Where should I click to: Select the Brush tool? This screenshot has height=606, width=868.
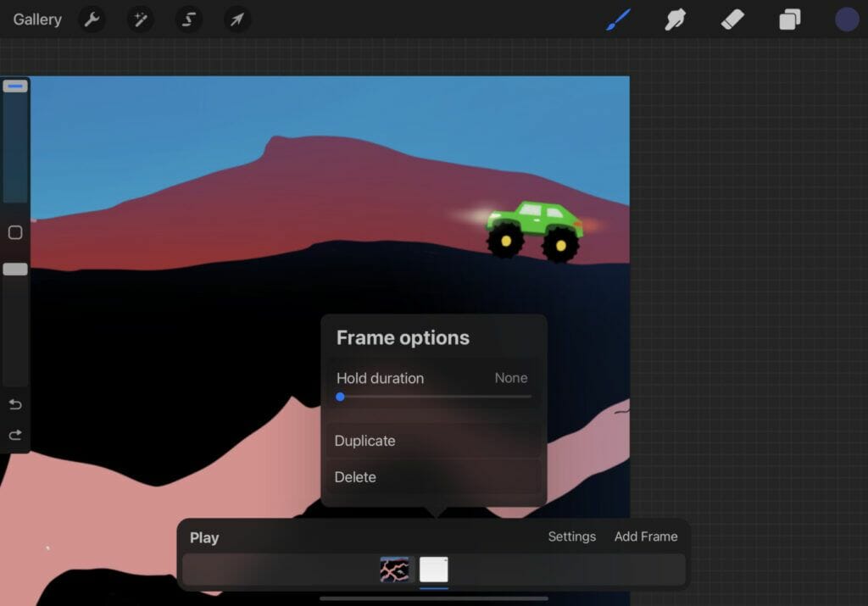tap(618, 19)
